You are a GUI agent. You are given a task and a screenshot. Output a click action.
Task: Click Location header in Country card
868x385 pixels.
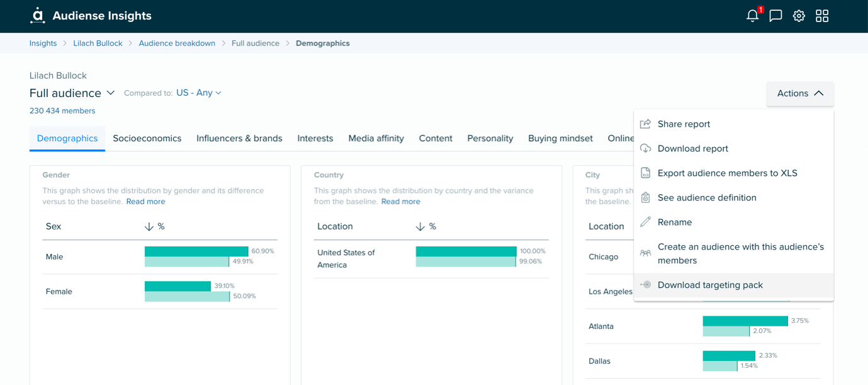click(x=335, y=226)
